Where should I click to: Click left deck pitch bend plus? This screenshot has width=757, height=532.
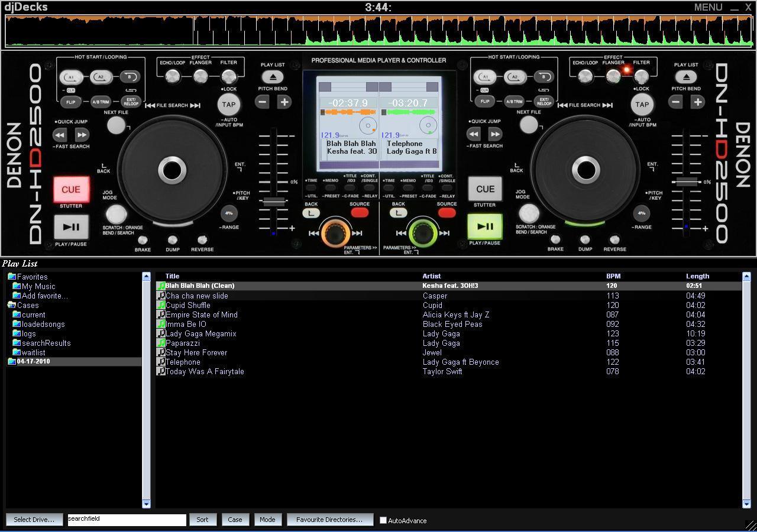pyautogui.click(x=284, y=102)
